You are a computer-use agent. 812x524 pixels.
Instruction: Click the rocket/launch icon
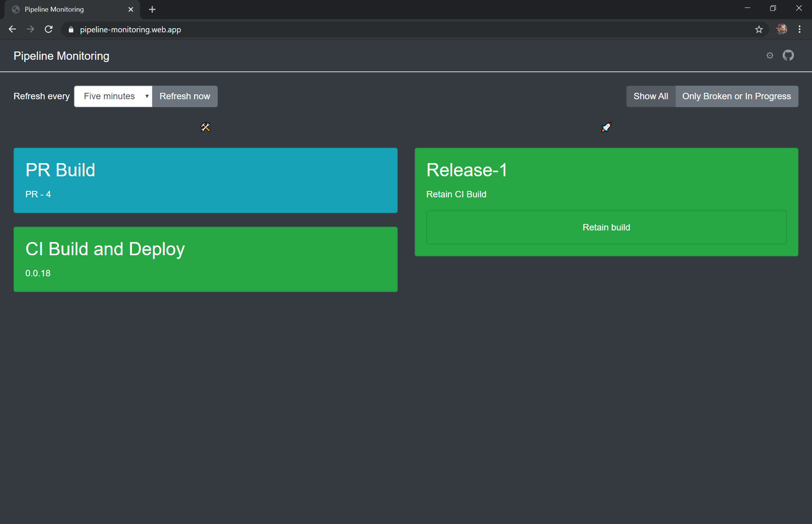pos(607,127)
